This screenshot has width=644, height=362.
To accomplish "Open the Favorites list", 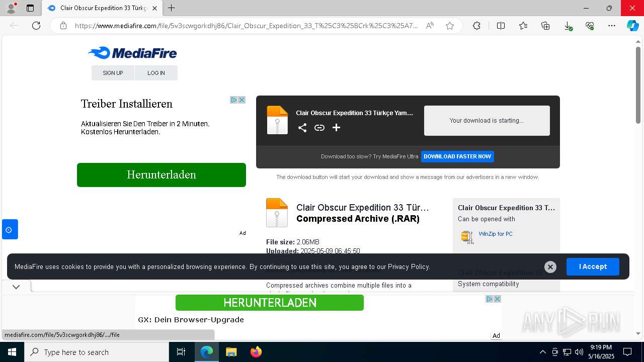I will tap(523, 26).
